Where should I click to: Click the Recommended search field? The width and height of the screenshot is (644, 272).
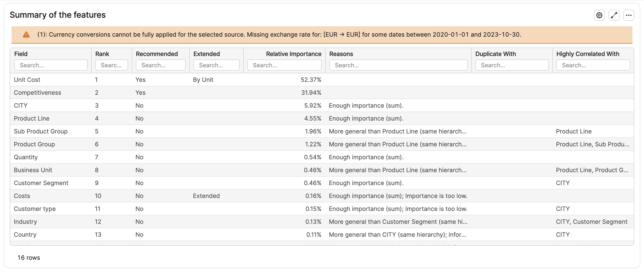(161, 65)
